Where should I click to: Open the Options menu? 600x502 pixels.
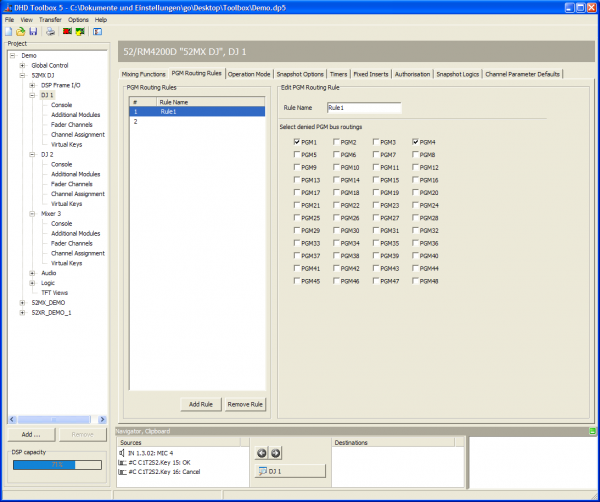78,20
